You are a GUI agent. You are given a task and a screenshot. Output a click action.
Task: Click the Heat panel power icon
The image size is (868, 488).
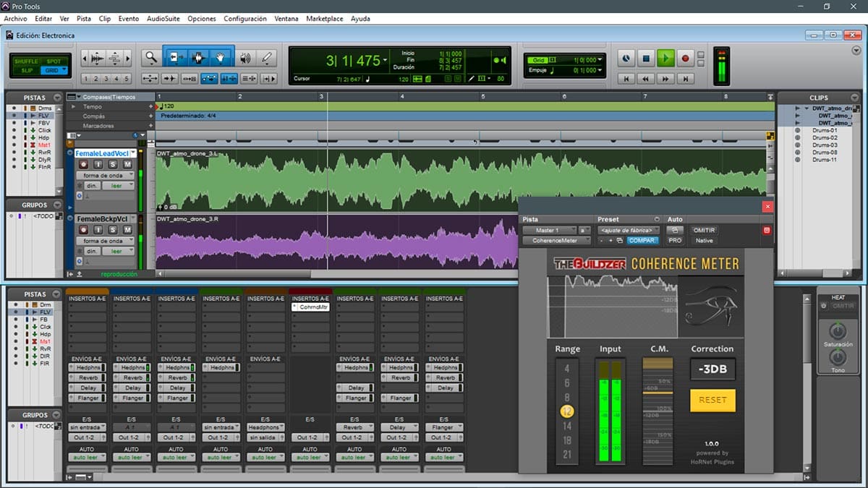tap(822, 306)
